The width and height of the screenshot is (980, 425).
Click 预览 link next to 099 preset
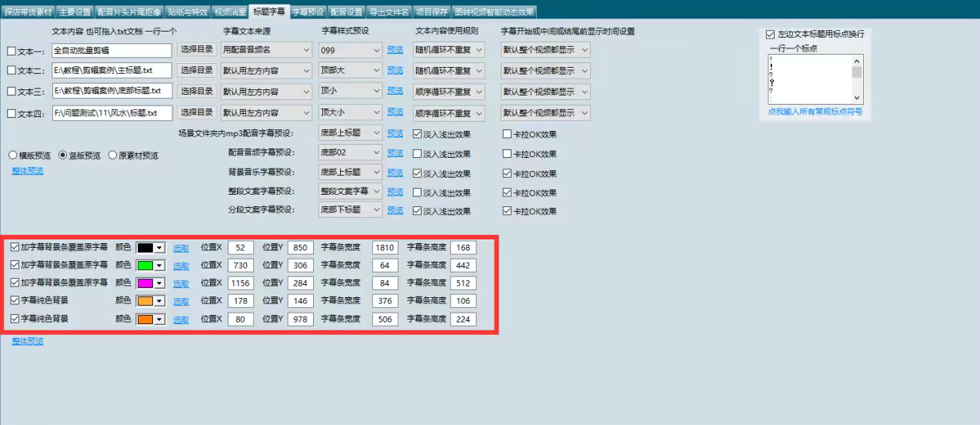[395, 50]
